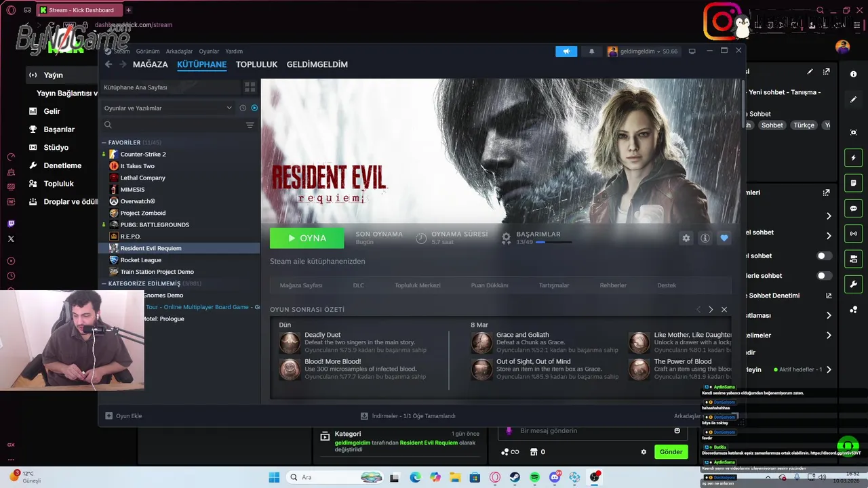This screenshot has height=488, width=868.
Task: Open the KÜTÜPHANE tab in Steam
Action: pos(201,64)
